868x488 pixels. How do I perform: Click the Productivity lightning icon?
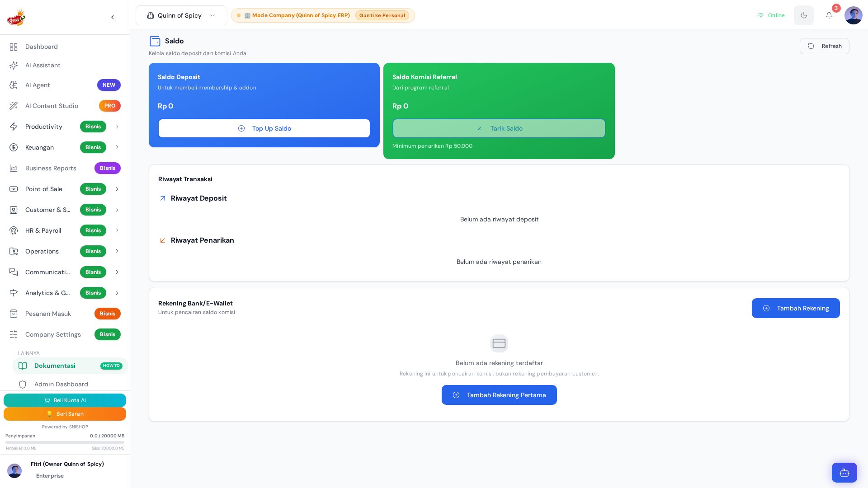tap(14, 127)
